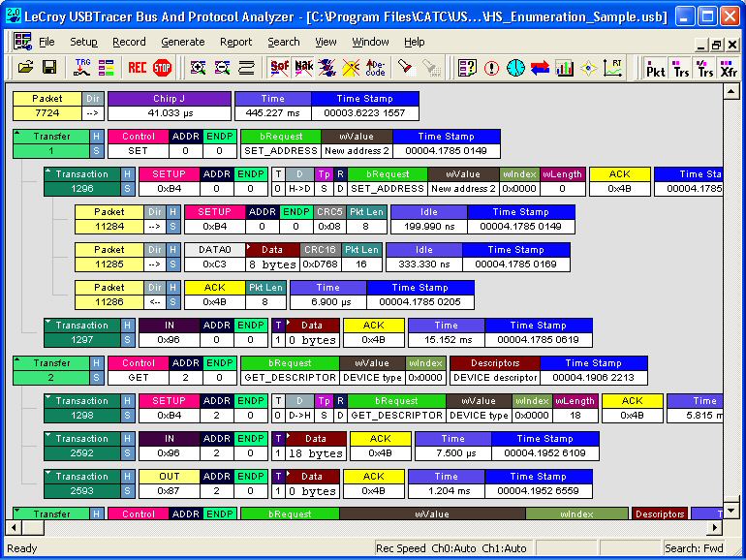Open the Report menu
This screenshot has width=746, height=560.
tap(236, 42)
